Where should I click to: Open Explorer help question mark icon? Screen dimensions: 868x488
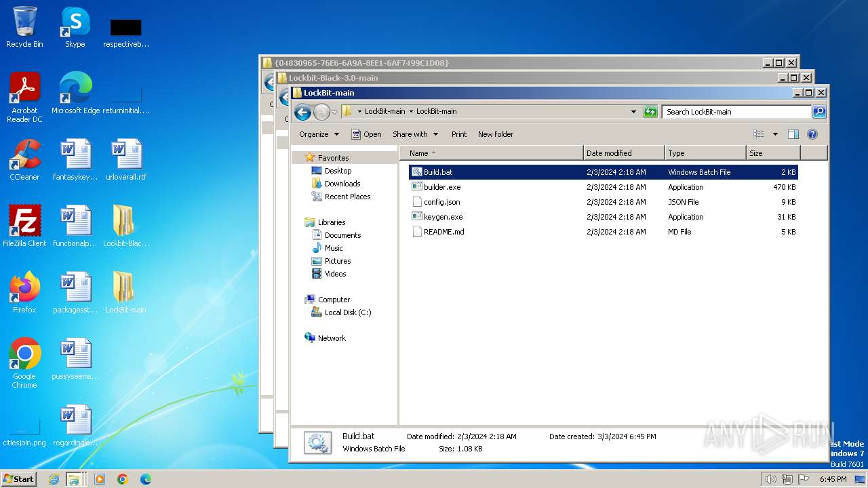tap(812, 134)
